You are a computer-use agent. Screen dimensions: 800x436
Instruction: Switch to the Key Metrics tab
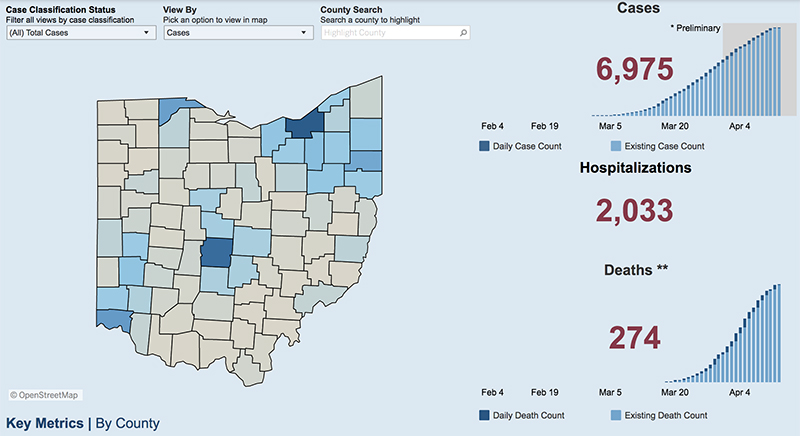pos(45,423)
